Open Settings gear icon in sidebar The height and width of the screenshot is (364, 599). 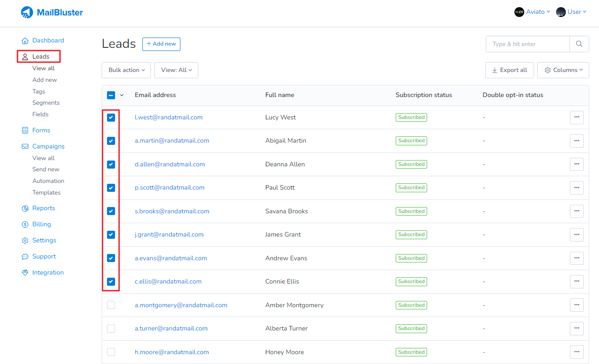25,241
